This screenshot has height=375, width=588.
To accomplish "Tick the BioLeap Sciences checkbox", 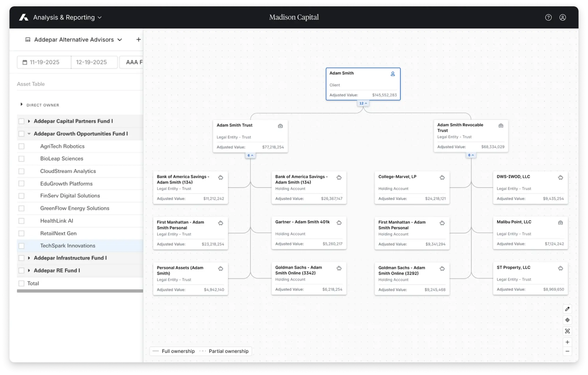I will (x=21, y=159).
